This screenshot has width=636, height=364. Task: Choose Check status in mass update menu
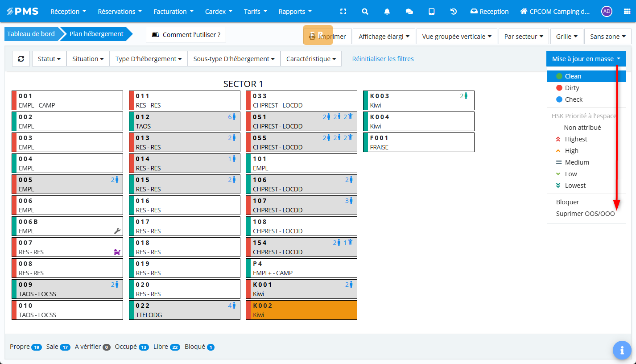click(574, 99)
